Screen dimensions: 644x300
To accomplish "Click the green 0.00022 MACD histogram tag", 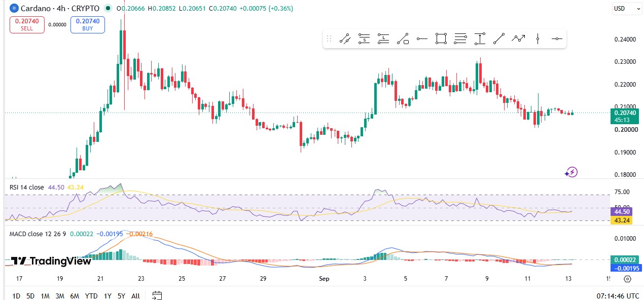I will point(624,259).
